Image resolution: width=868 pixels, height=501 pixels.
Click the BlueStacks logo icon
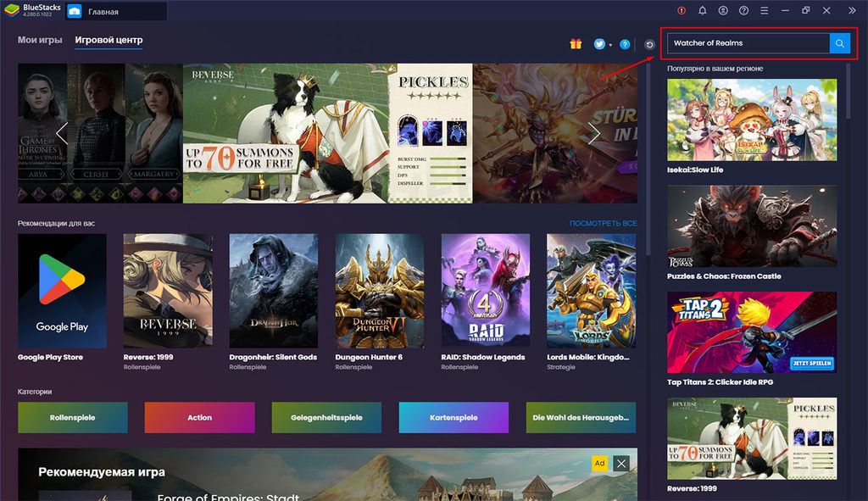11,10
